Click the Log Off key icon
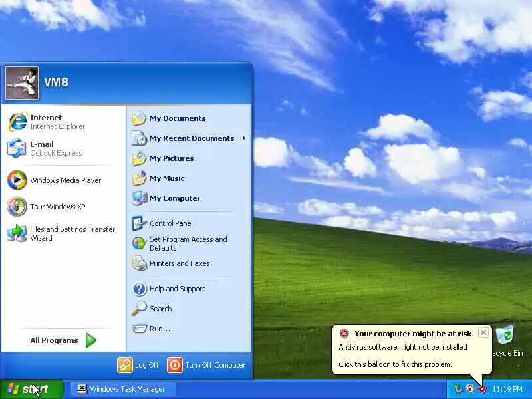532x399 pixels. (125, 365)
